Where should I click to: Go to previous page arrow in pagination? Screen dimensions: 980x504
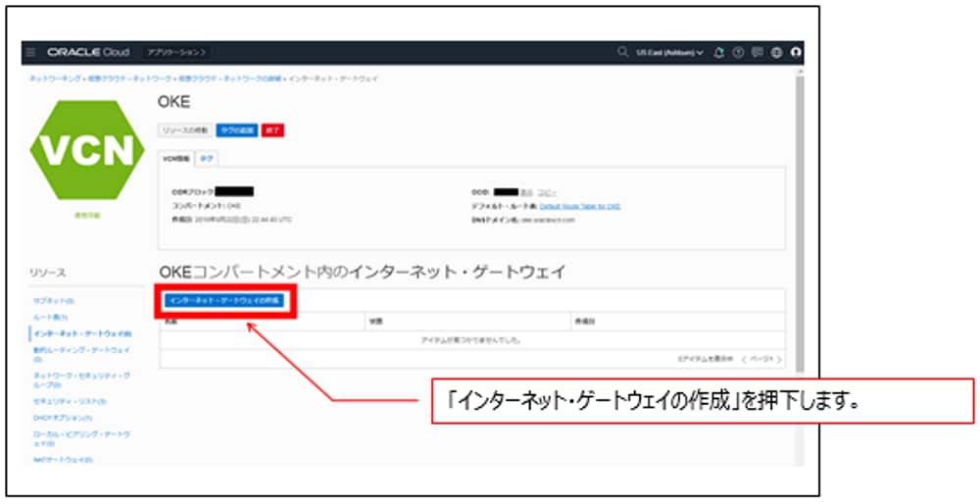(745, 360)
